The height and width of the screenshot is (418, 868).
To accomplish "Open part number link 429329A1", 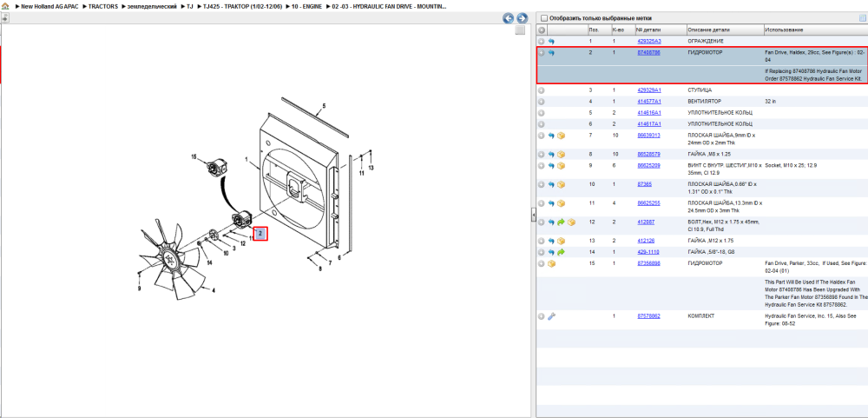I will pos(649,90).
